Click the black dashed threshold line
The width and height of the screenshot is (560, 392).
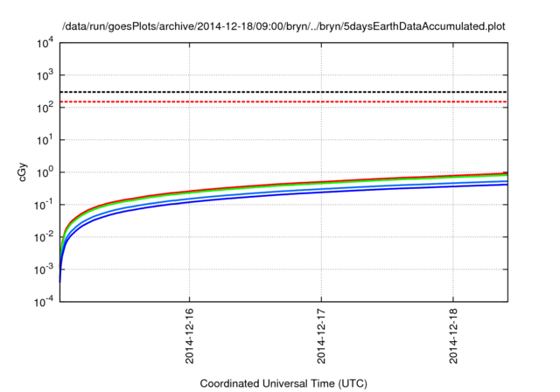283,92
